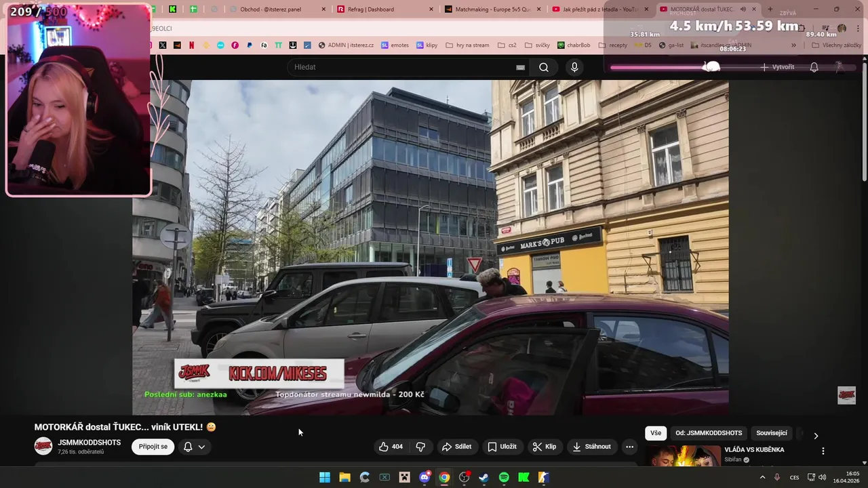Open Steam from the taskbar
Image resolution: width=868 pixels, height=488 pixels.
coord(484,477)
